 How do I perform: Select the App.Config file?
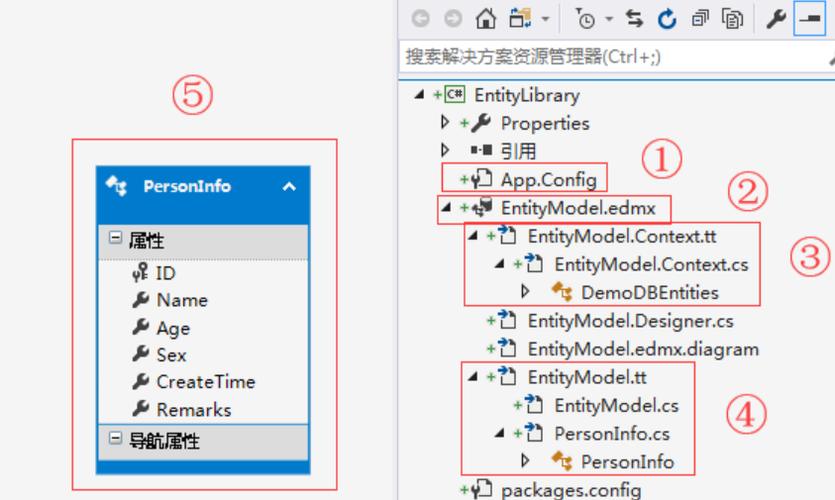(549, 180)
